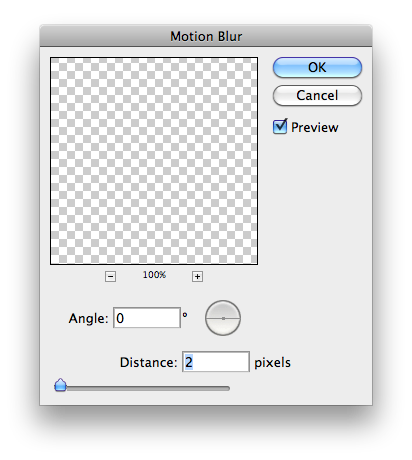This screenshot has width=412, height=460.
Task: Click the pixels unit label
Action: pyautogui.click(x=272, y=363)
